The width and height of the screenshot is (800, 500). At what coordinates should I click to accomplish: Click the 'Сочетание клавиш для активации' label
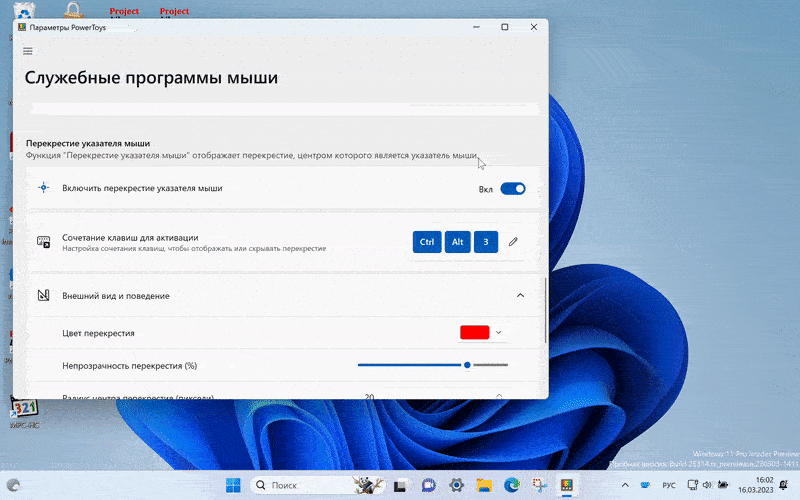(x=130, y=237)
